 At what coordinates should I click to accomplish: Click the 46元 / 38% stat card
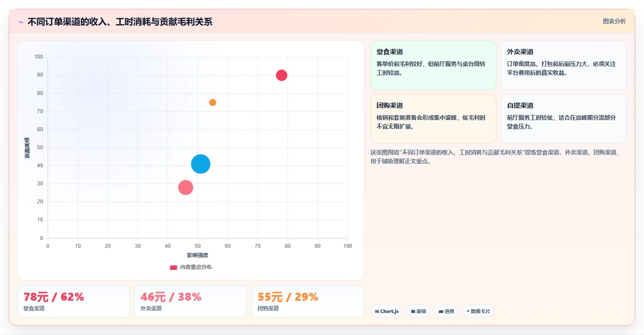(x=191, y=301)
